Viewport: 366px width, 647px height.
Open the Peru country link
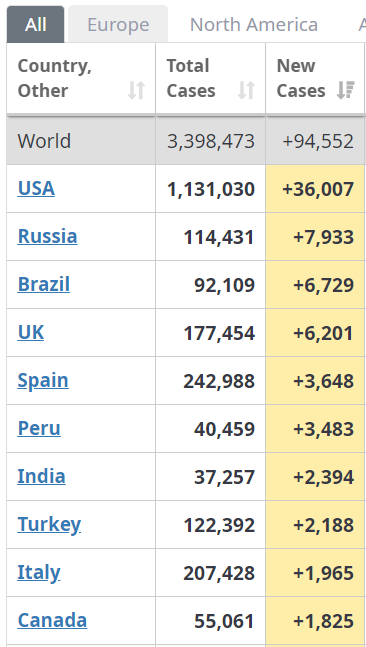point(39,428)
